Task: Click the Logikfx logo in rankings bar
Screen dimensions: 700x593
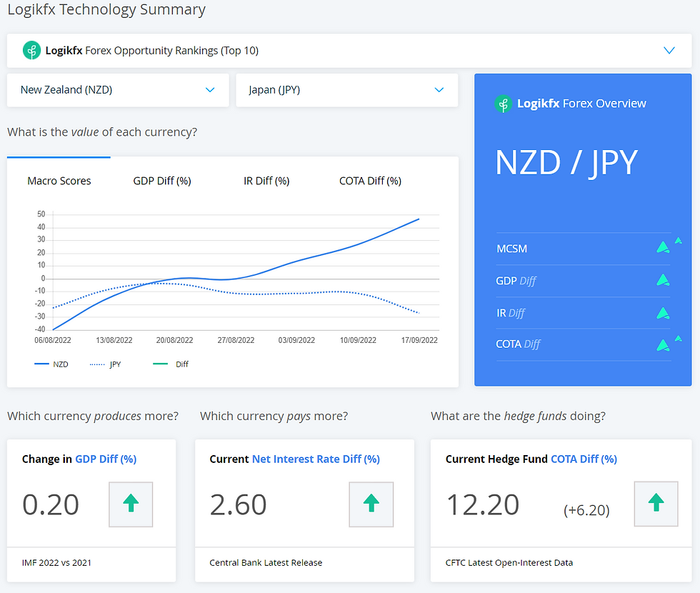Action: 31,51
